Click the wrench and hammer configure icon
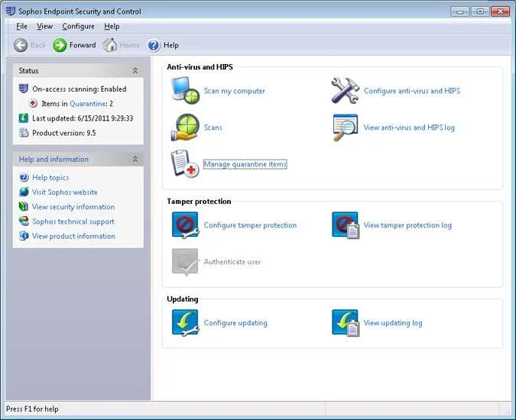Image resolution: width=516 pixels, height=420 pixels. [x=346, y=90]
